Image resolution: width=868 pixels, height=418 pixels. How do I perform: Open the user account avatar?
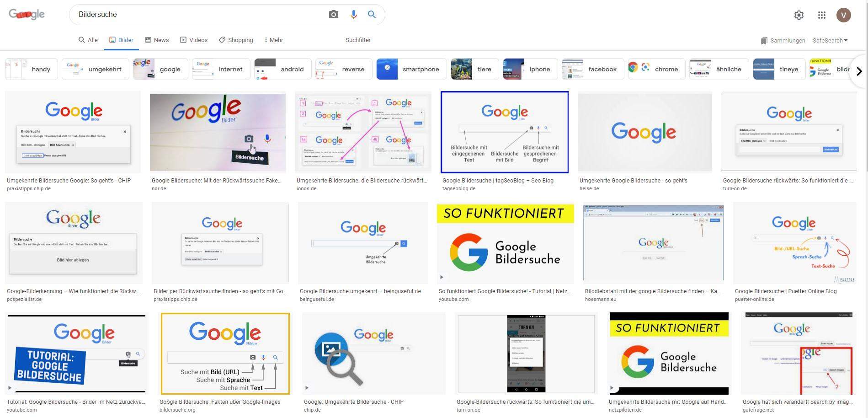click(844, 15)
